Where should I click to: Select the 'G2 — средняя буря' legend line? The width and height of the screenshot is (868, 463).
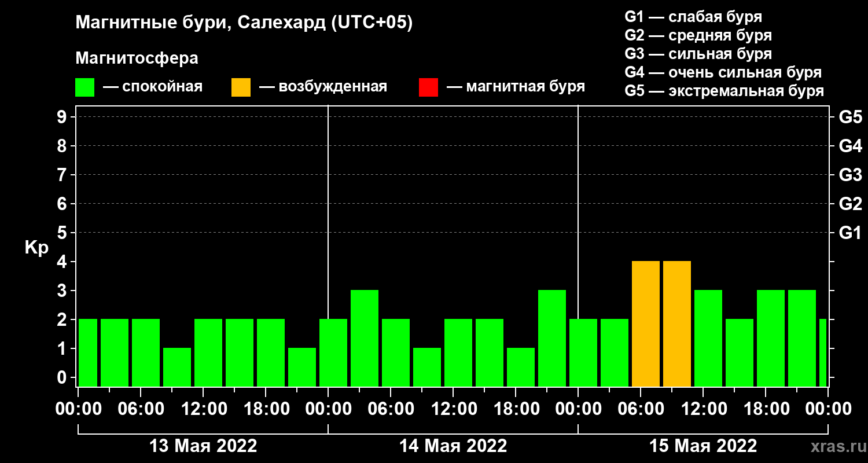[698, 35]
